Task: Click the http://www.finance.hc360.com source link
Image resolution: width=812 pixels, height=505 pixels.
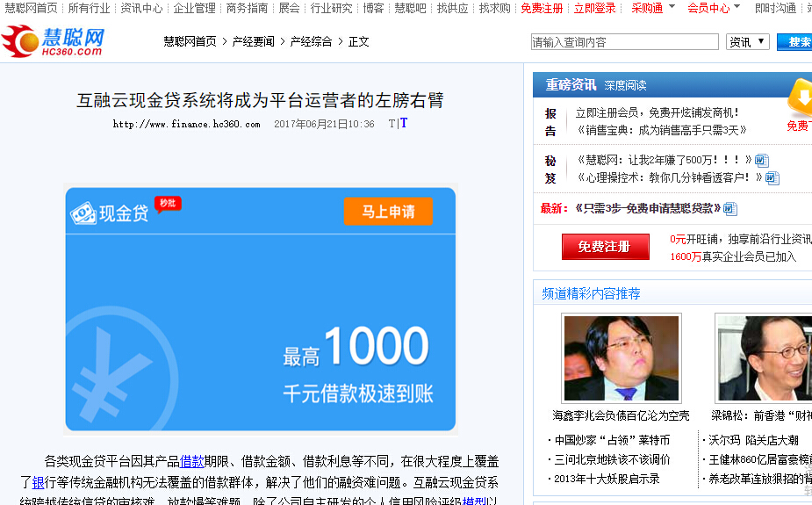Action: click(186, 125)
